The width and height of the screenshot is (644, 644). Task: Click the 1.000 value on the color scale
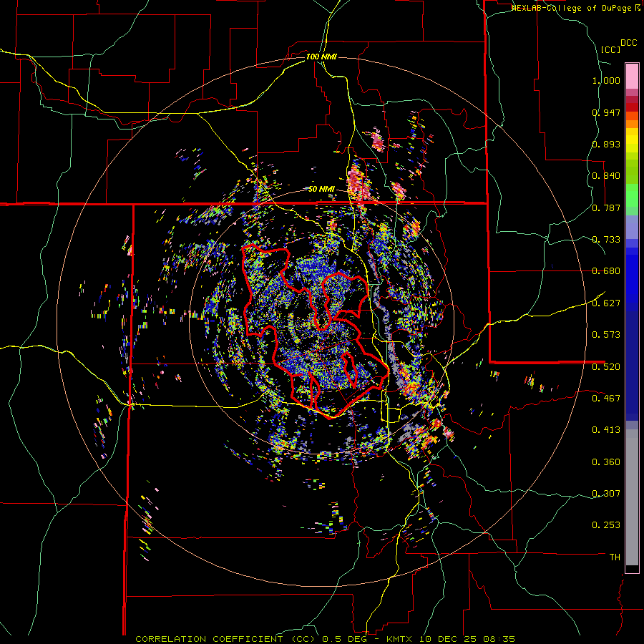pos(606,80)
